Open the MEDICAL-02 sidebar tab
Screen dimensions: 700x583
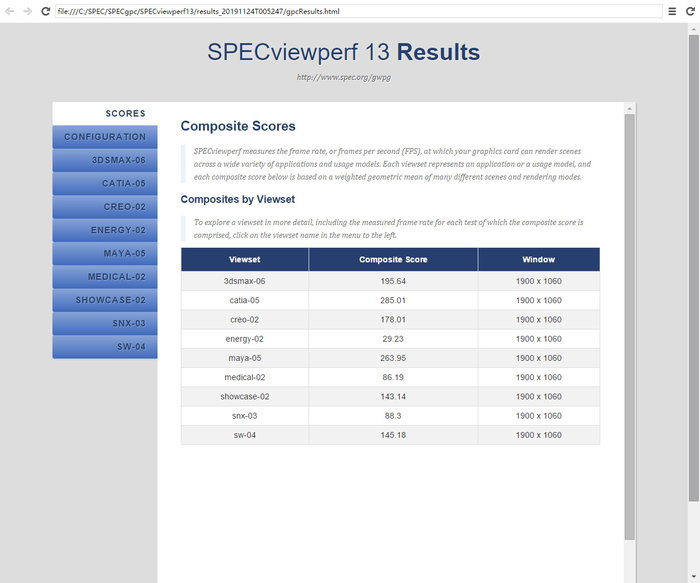(x=105, y=276)
